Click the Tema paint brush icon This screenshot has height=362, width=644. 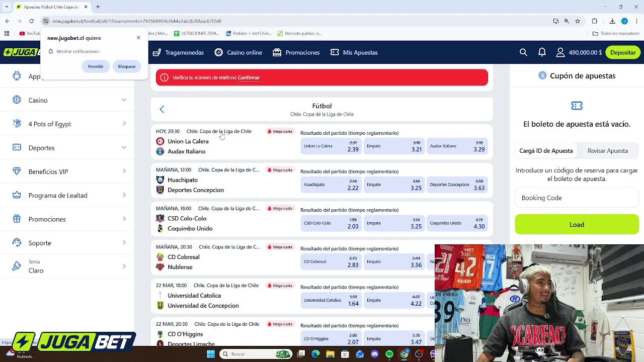17,266
